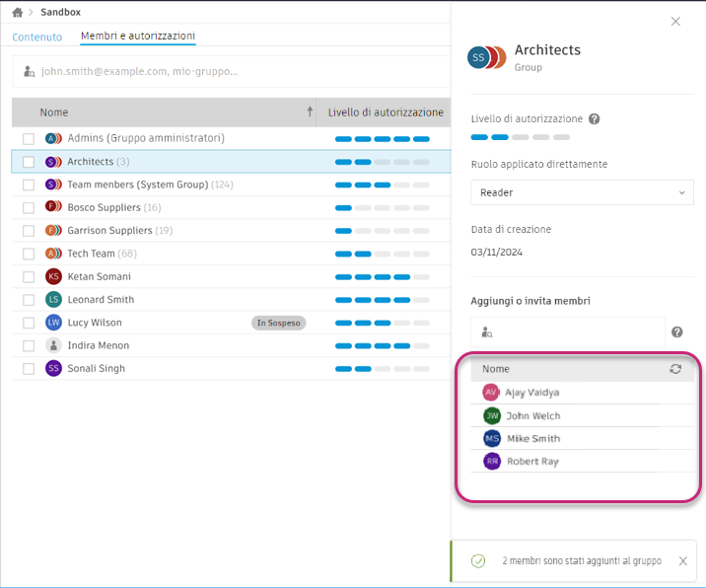Open the Admins (Gruppo amministratori) row
The image size is (706, 588).
pyautogui.click(x=231, y=138)
